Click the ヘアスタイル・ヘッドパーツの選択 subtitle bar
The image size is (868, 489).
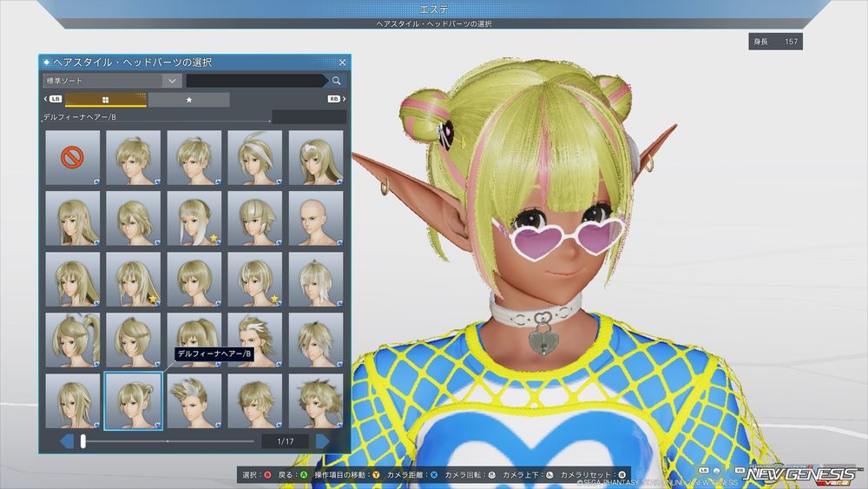433,23
